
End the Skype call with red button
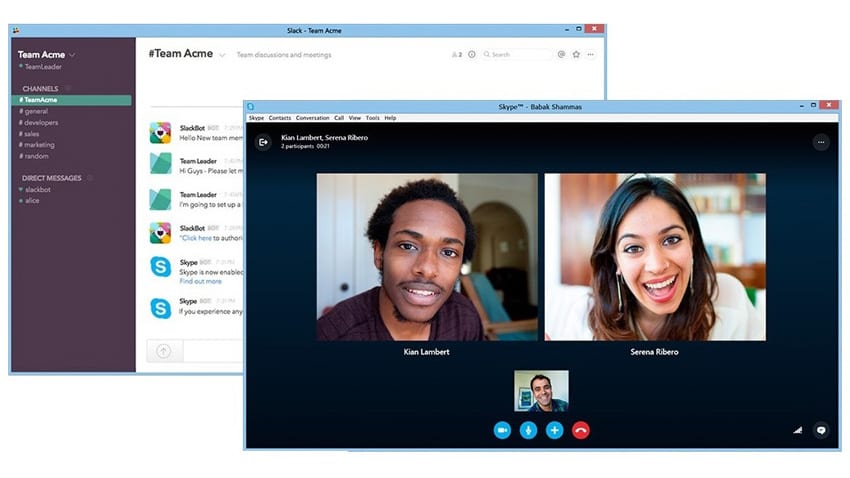(581, 430)
